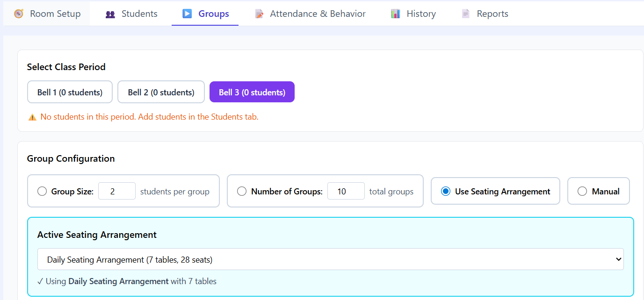The height and width of the screenshot is (300, 644).
Task: Click the total groups input showing 10
Action: tap(346, 191)
